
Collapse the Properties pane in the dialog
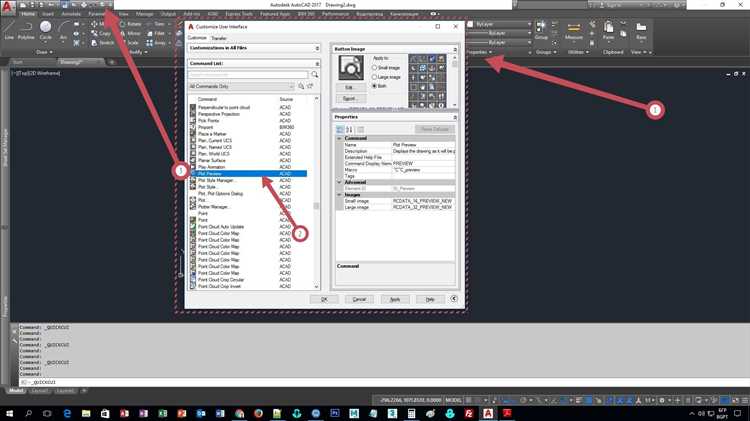point(455,117)
